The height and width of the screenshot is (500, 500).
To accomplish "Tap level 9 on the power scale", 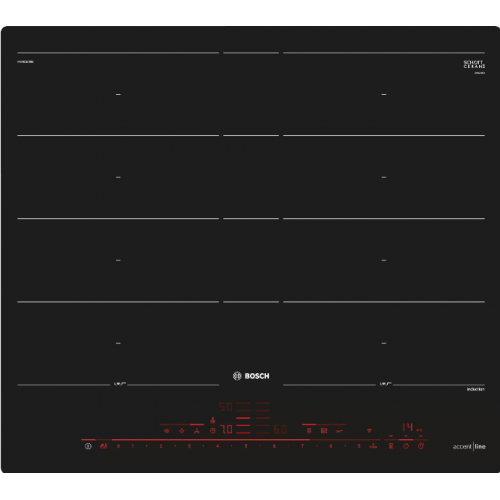I will click(x=359, y=446).
